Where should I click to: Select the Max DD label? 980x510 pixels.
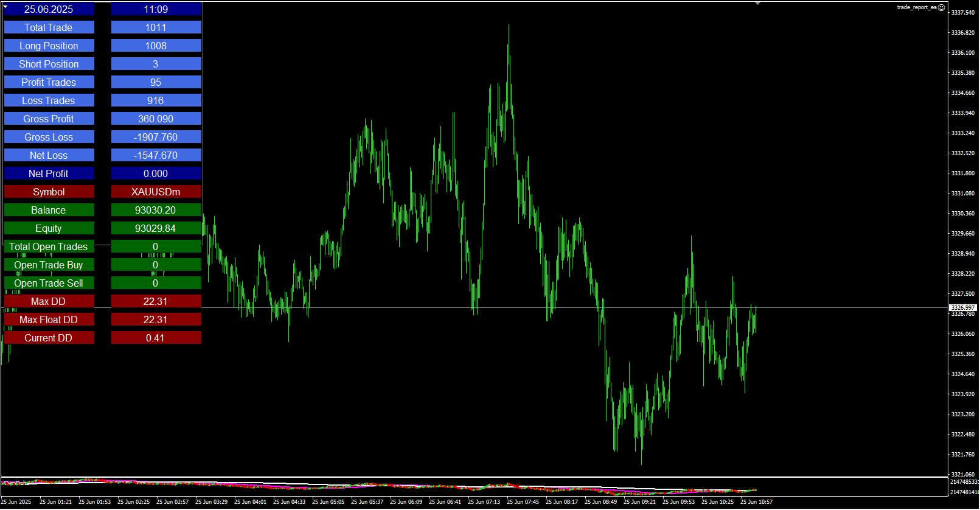[x=49, y=301]
